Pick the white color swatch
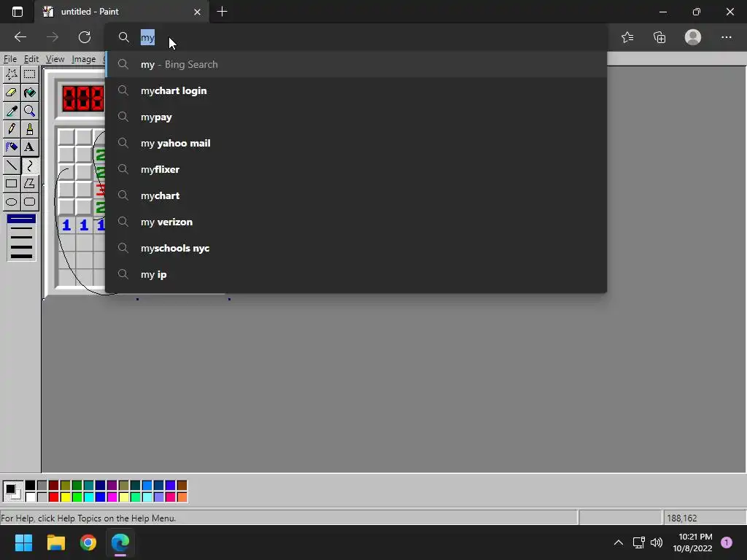Viewport: 747px width, 560px height. [x=30, y=497]
